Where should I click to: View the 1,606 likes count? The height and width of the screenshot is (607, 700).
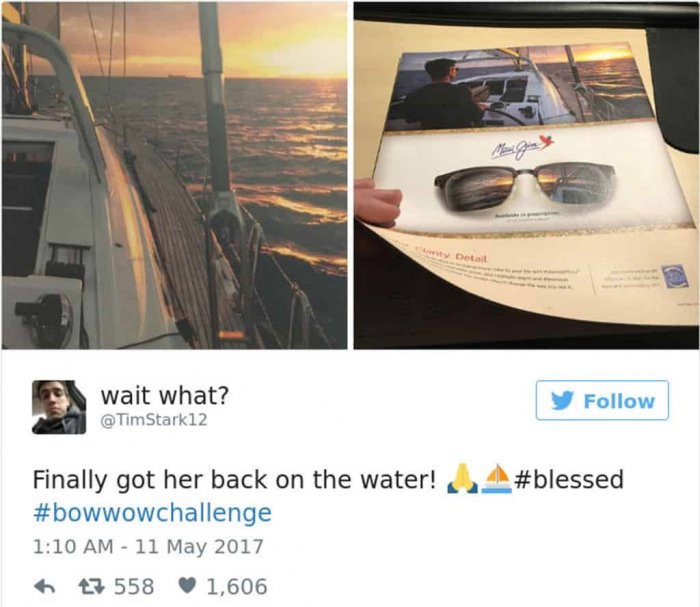point(237,586)
